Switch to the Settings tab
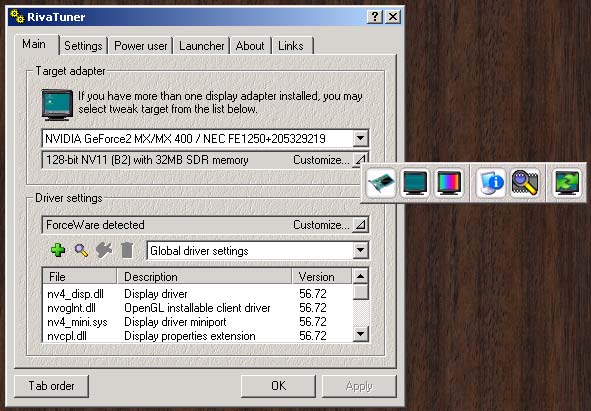This screenshot has height=411, width=591. tap(83, 46)
